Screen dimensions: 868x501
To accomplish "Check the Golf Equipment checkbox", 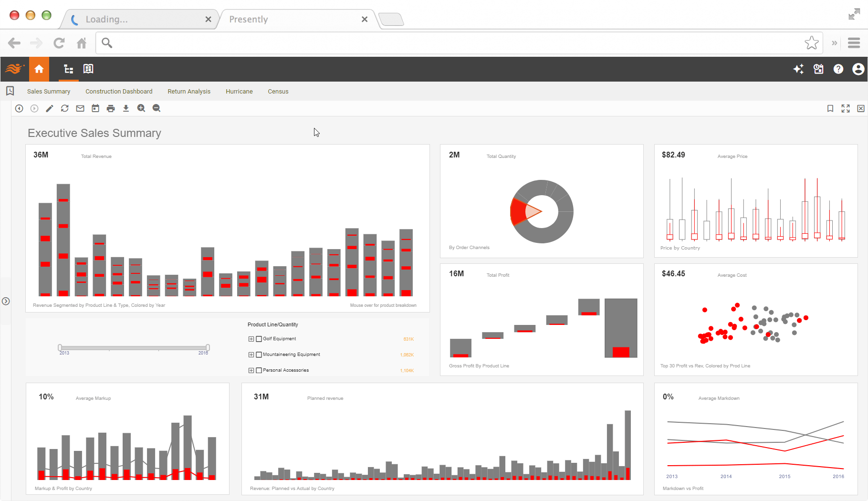I will (x=259, y=339).
